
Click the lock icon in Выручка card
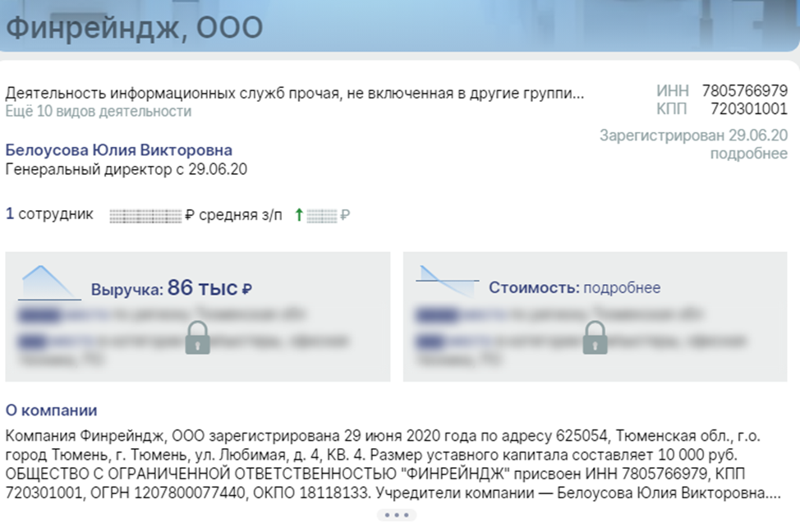tap(197, 337)
